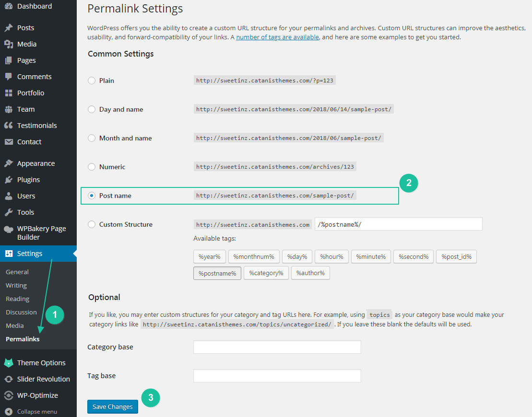Click the Tools wrench icon

click(x=9, y=212)
